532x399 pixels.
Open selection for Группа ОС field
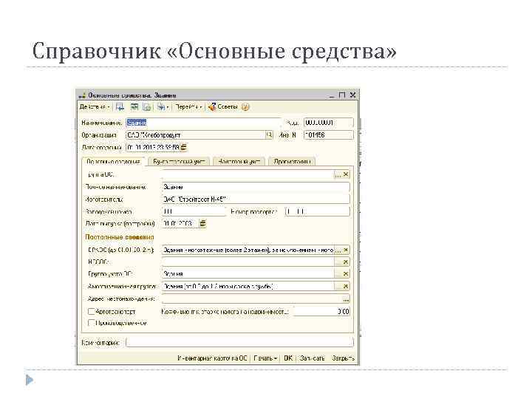click(x=338, y=174)
